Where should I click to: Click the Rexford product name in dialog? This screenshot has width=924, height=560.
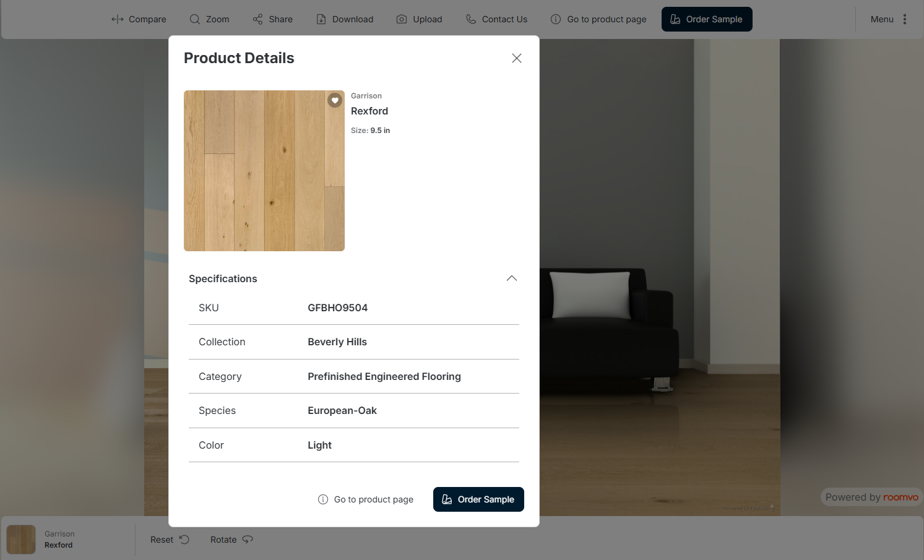click(x=369, y=111)
